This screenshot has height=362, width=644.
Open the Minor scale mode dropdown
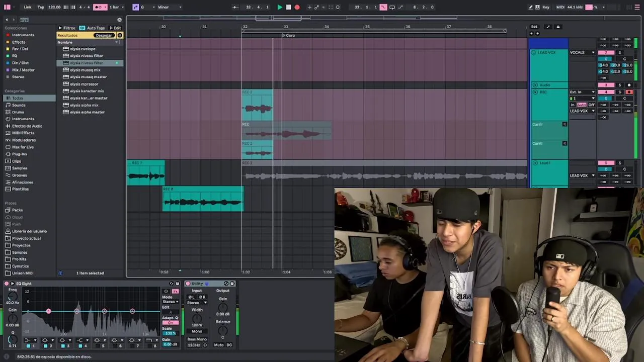tap(170, 7)
